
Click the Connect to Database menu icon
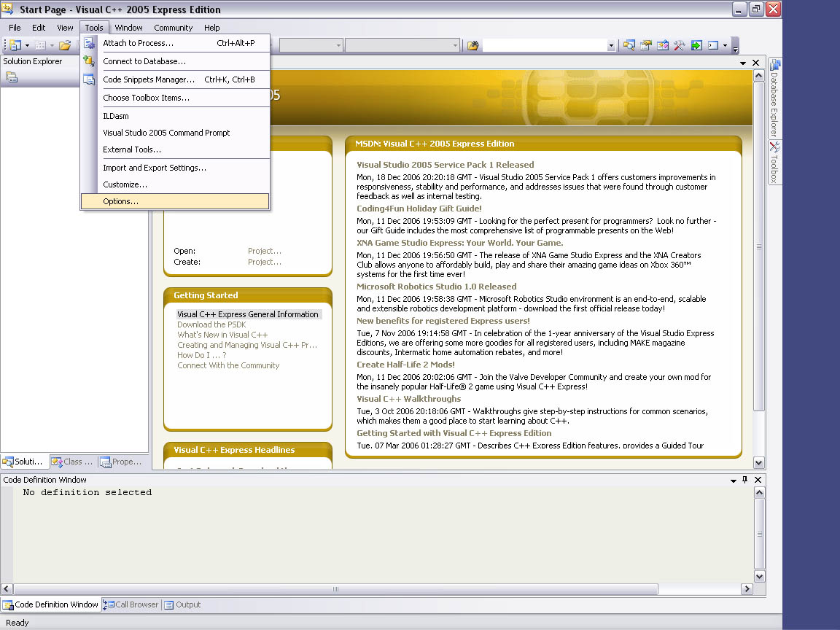[x=89, y=61]
